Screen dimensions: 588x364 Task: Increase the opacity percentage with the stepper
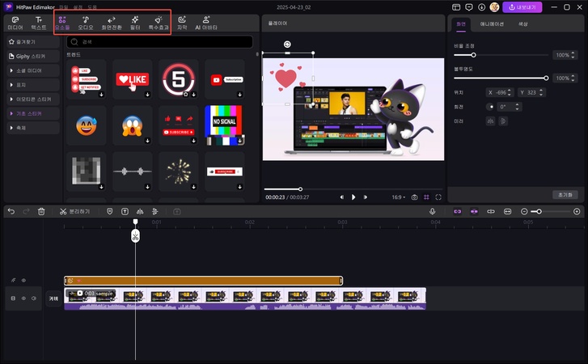pos(573,77)
